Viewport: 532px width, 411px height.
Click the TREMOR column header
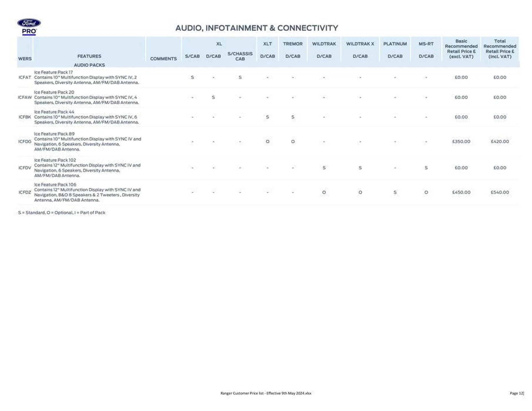293,44
